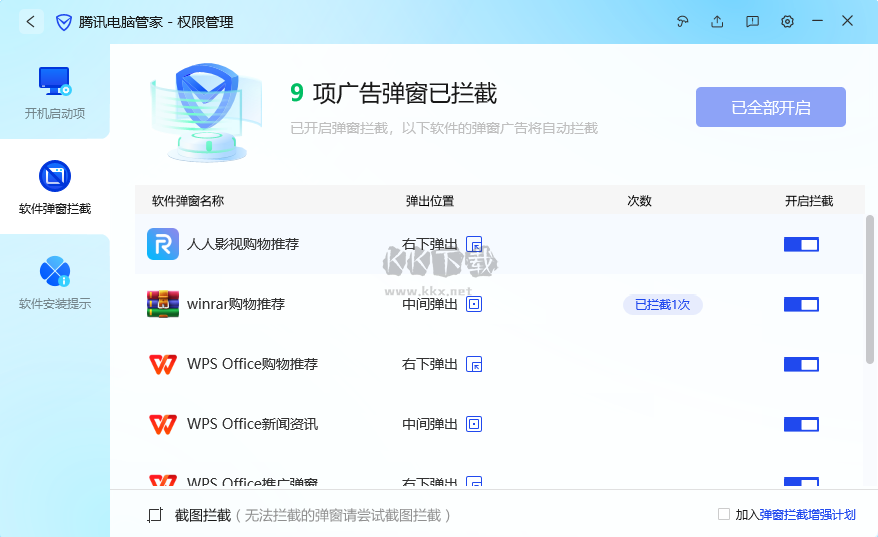Click the 人人影视 app icon
Screen dimensions: 878x537
pyautogui.click(x=163, y=244)
